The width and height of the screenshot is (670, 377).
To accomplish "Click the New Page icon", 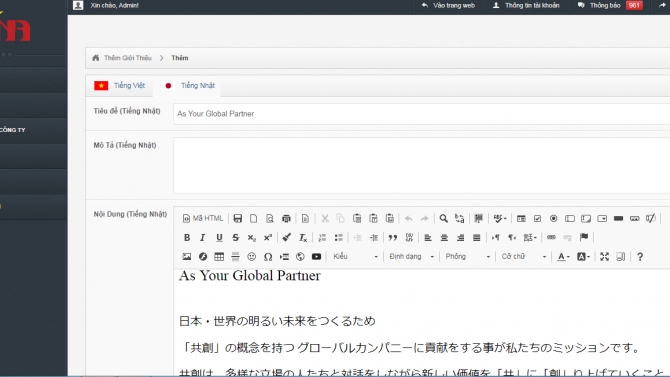I will [x=254, y=218].
